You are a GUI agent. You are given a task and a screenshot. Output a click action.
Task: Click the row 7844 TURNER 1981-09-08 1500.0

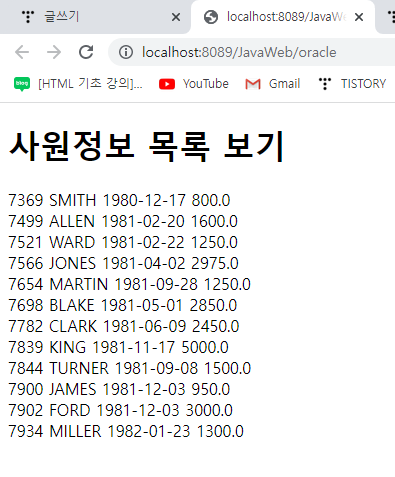(130, 368)
